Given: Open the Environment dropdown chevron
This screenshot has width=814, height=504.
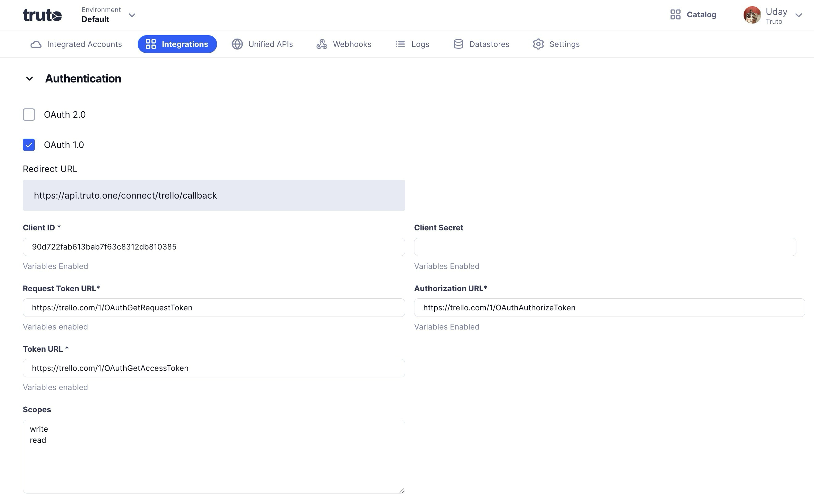Looking at the screenshot, I should tap(132, 15).
